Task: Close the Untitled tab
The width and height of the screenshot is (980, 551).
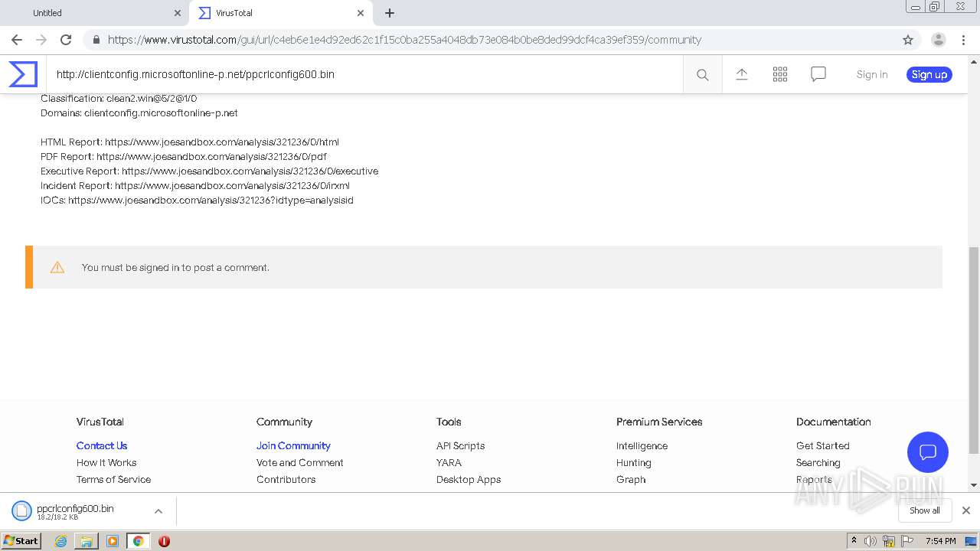Action: pos(177,13)
